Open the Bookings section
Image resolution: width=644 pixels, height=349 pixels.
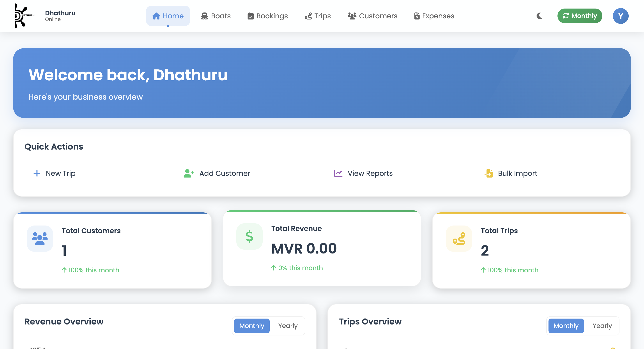click(x=267, y=16)
